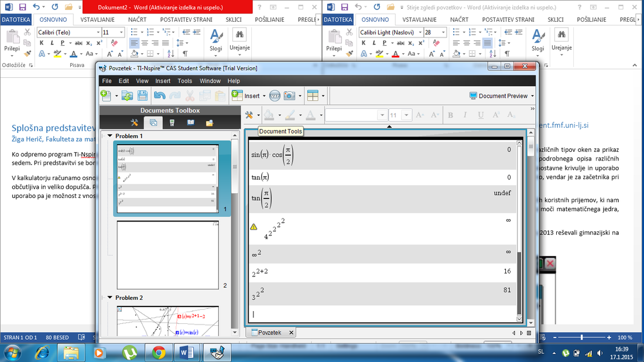Image resolution: width=644 pixels, height=362 pixels.
Task: Click Format Painter in Dokument2 Word window
Action: tap(28, 53)
